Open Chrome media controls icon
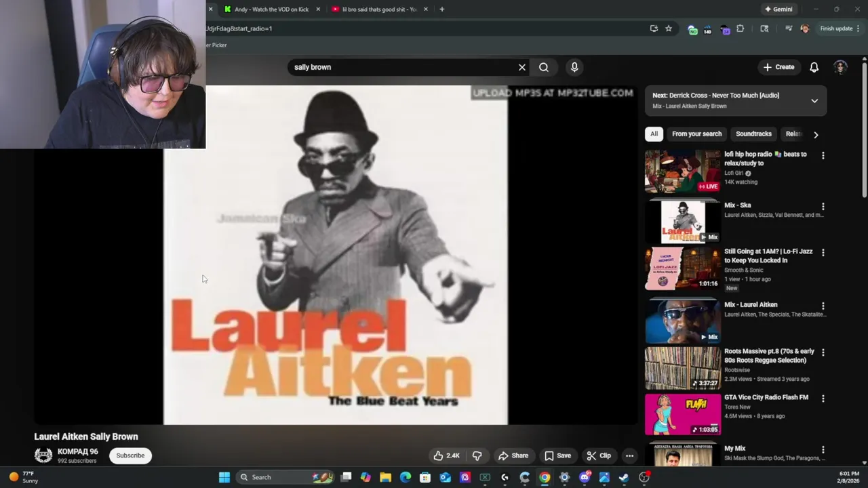868x488 pixels. coord(789,28)
